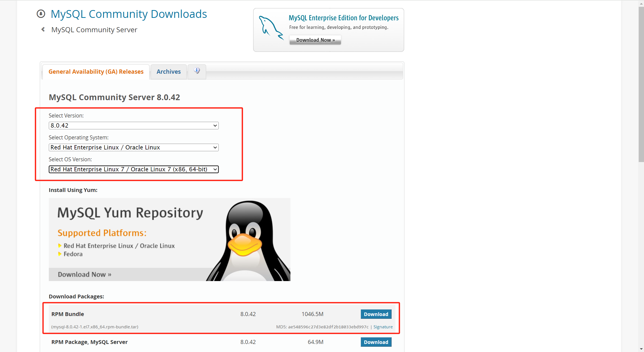Open MySQL Enterprise Edition for Developers link

tap(343, 18)
